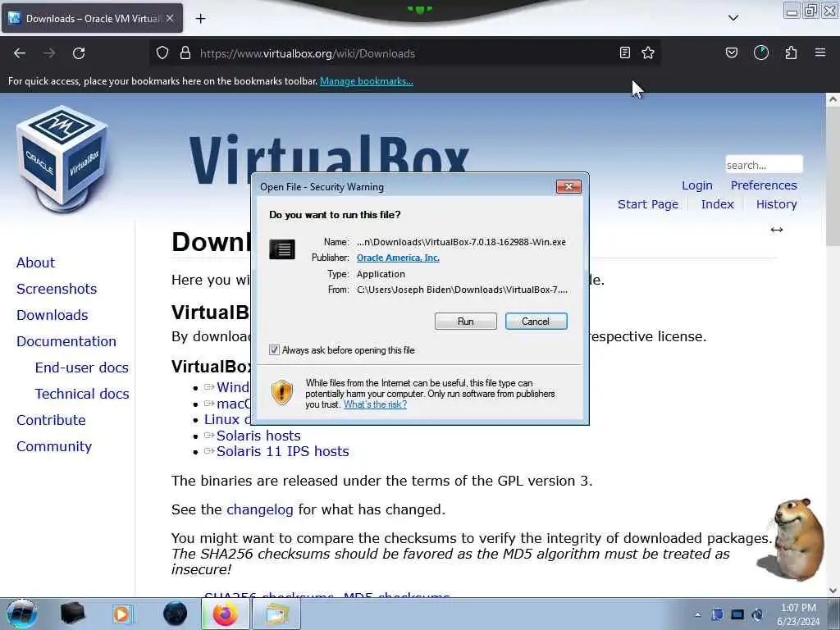Screen dimensions: 840x630
Task: Open the black box taskbar icon
Action: point(72,614)
